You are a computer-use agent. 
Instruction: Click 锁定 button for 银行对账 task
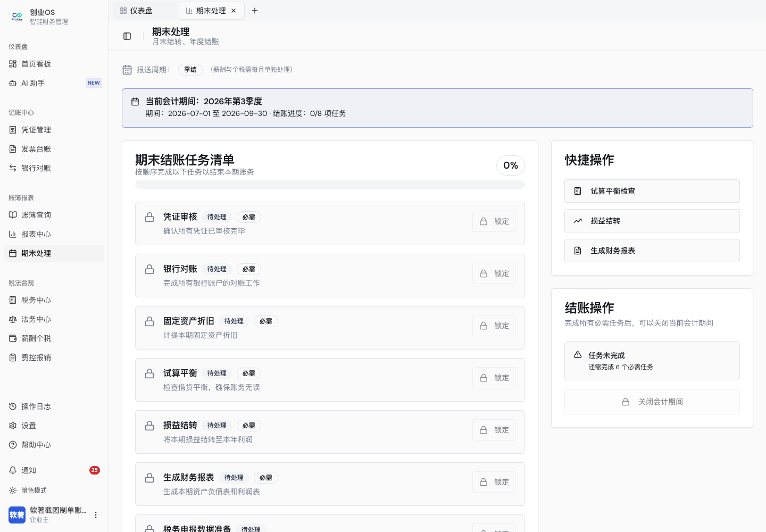[x=494, y=273]
